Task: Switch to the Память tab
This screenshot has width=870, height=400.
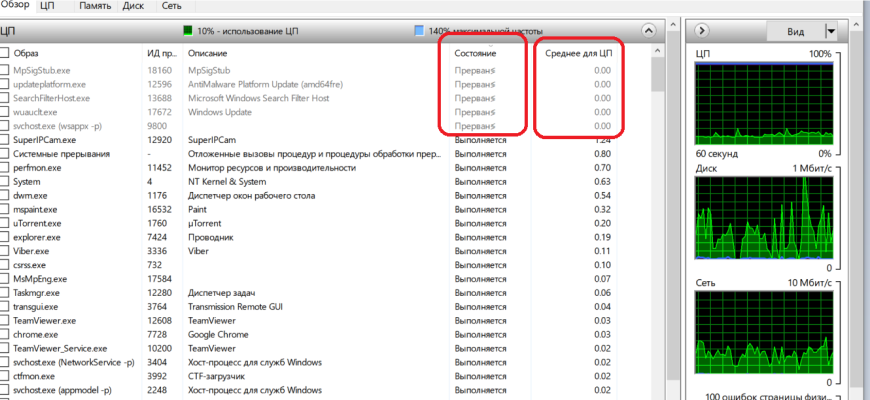Action: click(95, 6)
